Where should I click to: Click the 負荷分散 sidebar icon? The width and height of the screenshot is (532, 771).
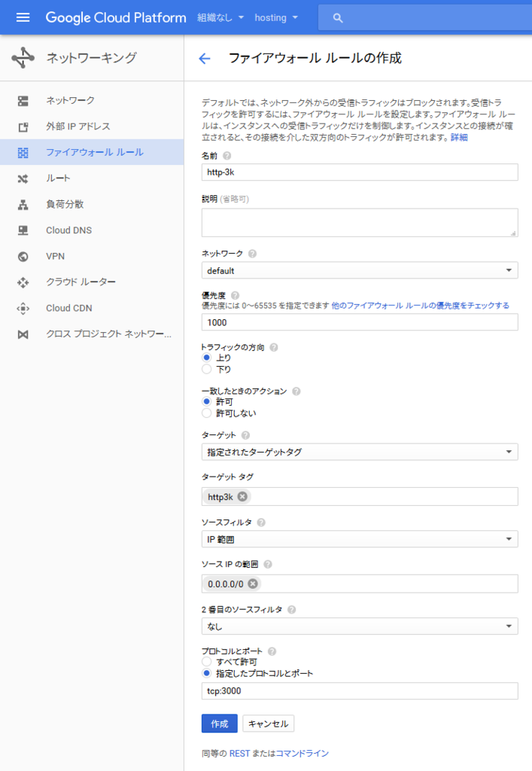tap(23, 205)
